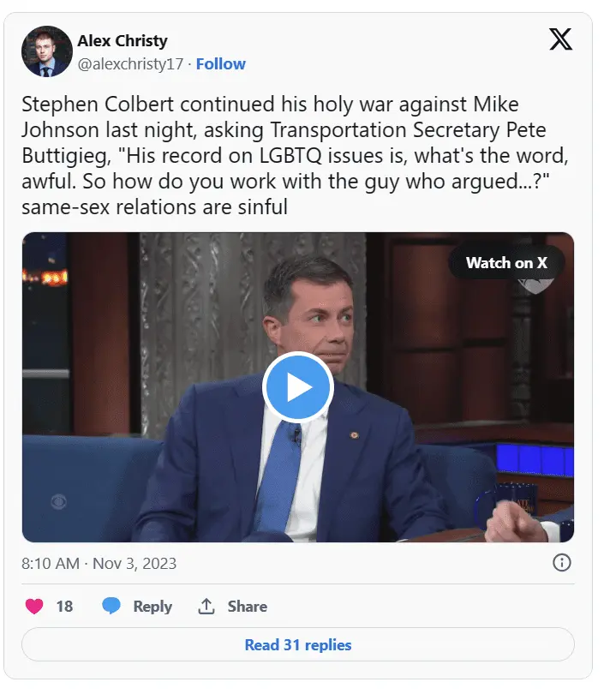Screen dimensions: 610x700
Task: Click the share upload arrow icon
Action: (206, 606)
